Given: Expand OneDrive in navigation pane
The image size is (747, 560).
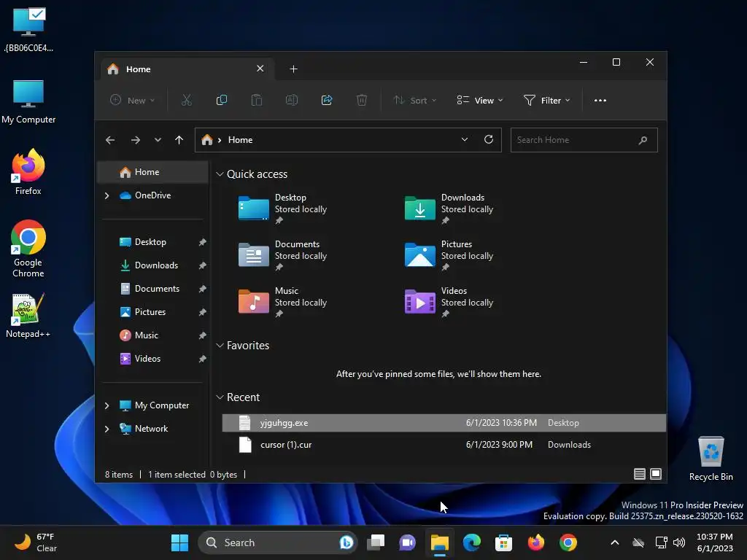Looking at the screenshot, I should [107, 195].
